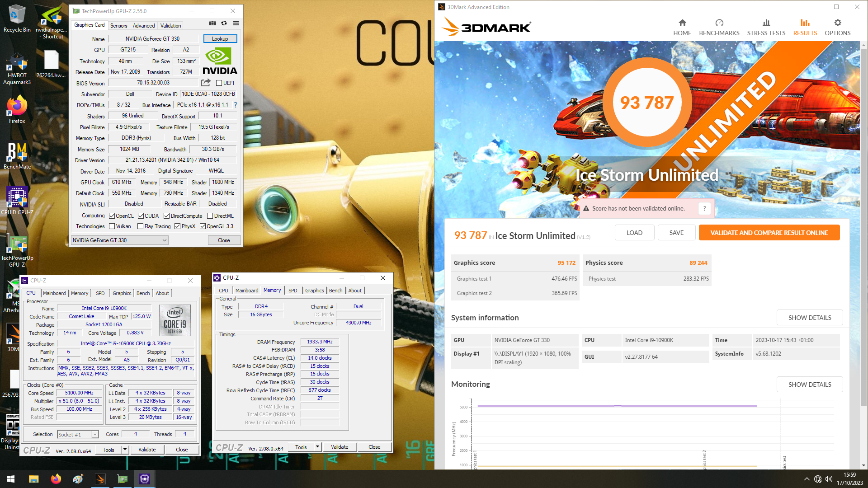Expand Tools dropdown arrow in CPU-Z Memory window
The image size is (868, 488).
click(317, 447)
